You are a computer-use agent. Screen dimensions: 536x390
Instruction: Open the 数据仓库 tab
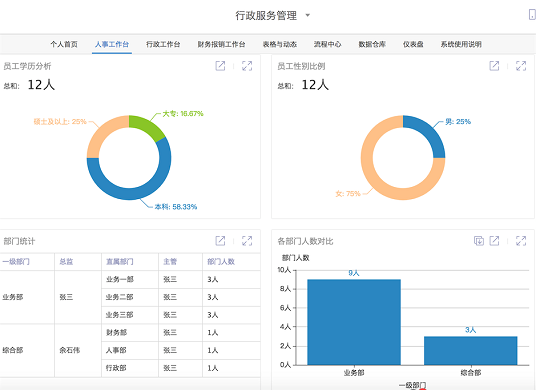(372, 44)
